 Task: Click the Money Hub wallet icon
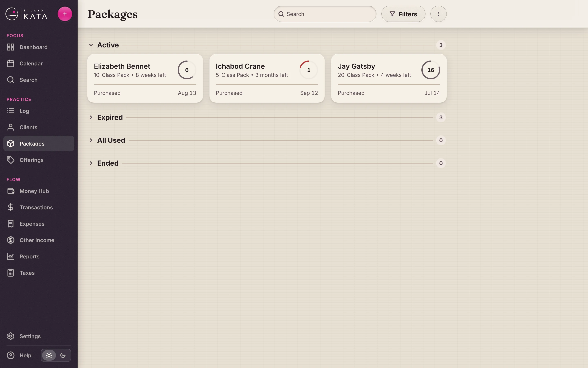click(x=10, y=191)
